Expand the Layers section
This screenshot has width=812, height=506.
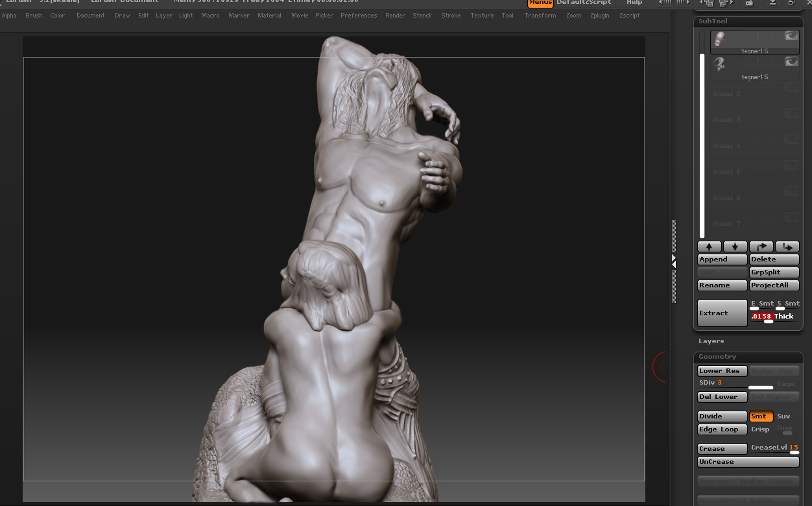pyautogui.click(x=711, y=341)
